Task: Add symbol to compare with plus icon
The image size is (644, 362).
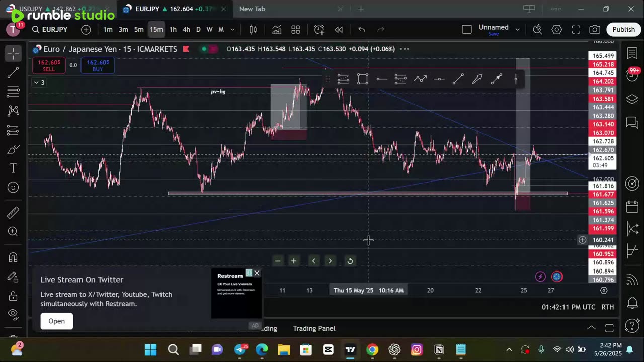Action: 86,30
